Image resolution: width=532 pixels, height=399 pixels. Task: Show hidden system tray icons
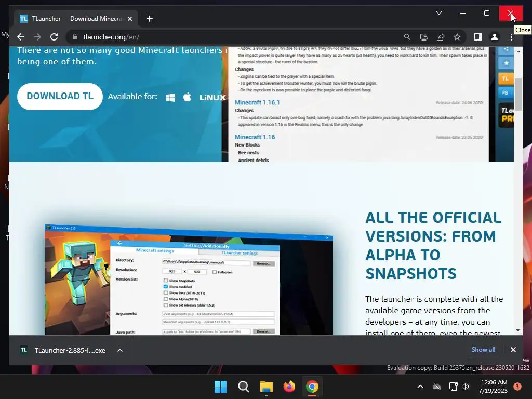[420, 387]
